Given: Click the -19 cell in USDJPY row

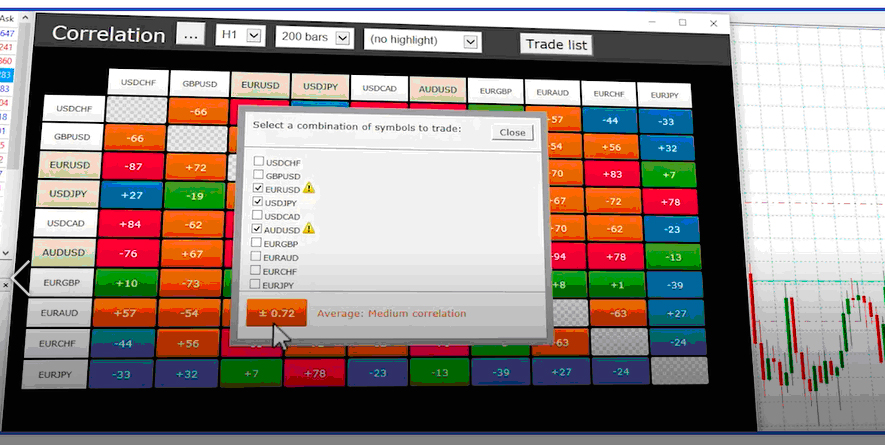Looking at the screenshot, I should (x=194, y=196).
